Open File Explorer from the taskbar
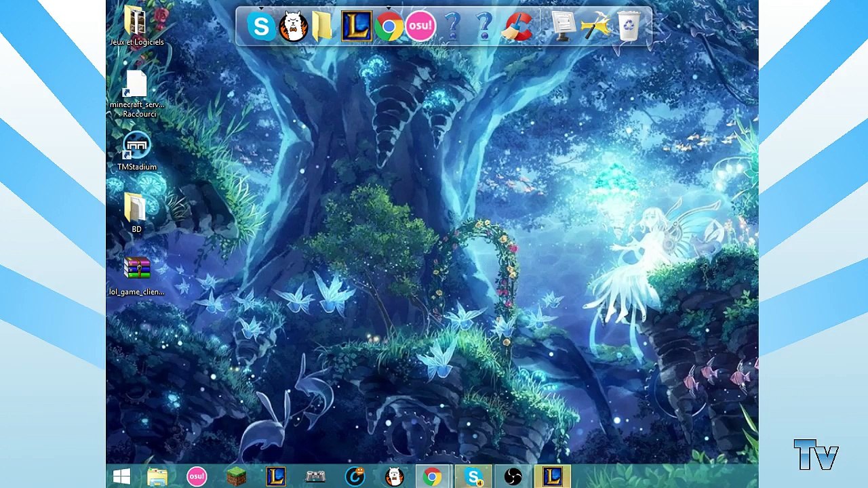The image size is (868, 488). coord(157,476)
